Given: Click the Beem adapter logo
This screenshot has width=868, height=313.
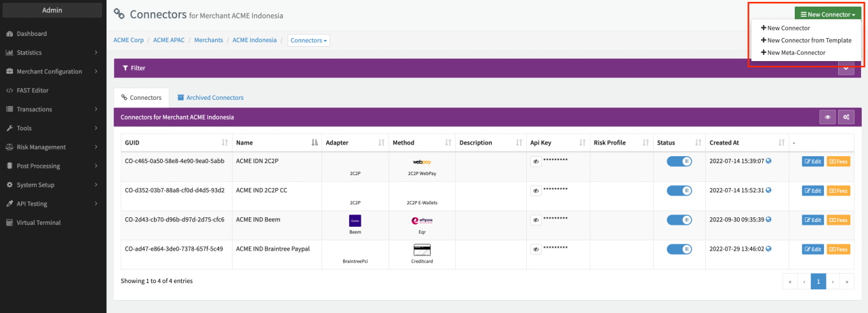Looking at the screenshot, I should coord(355,220).
